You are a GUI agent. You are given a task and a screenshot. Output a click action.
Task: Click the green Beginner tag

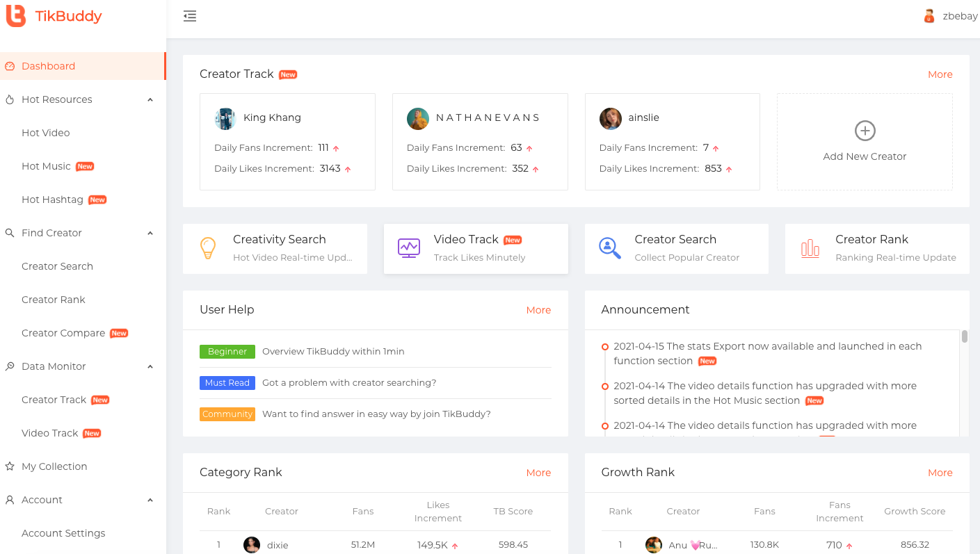(227, 352)
